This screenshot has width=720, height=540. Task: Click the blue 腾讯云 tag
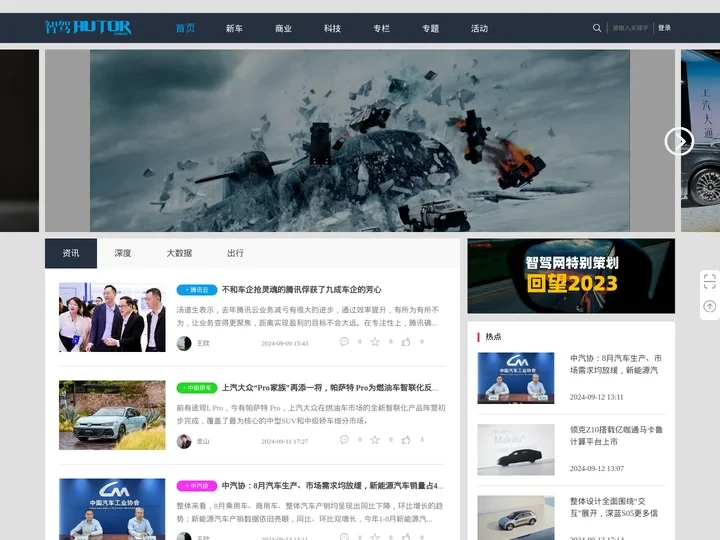pos(197,290)
